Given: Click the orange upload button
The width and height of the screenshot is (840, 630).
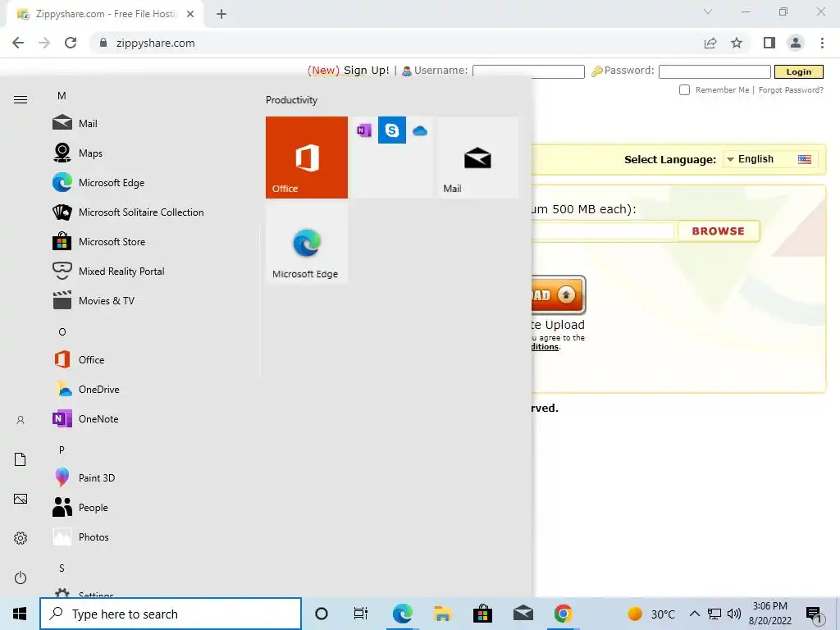Looking at the screenshot, I should click(559, 294).
